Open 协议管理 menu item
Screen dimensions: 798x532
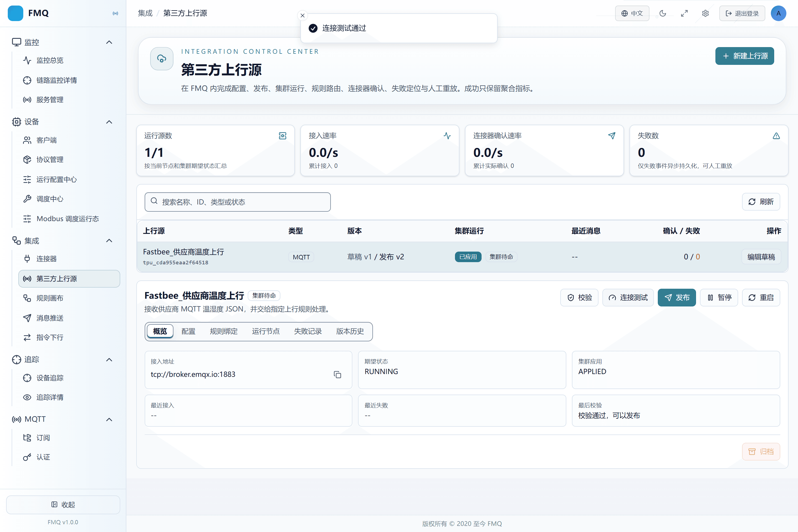tap(69, 160)
